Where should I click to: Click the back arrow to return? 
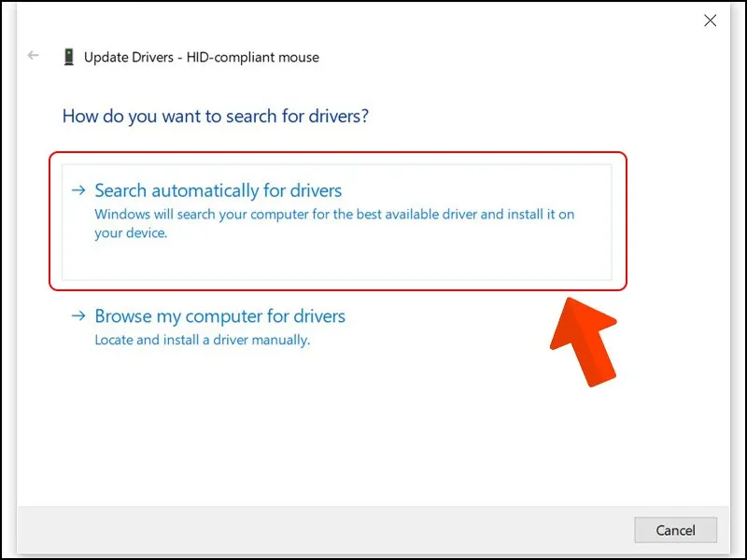tap(33, 55)
